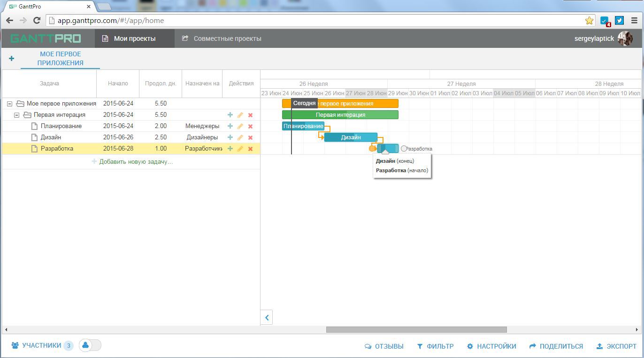Edit the Разработка task with pencil
This screenshot has height=358, width=644.
(x=240, y=149)
